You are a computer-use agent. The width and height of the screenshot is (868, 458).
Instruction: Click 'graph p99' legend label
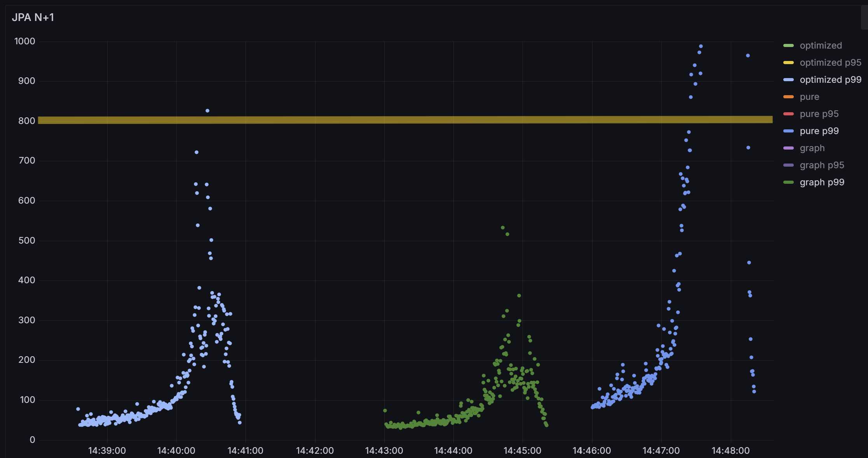pyautogui.click(x=821, y=182)
